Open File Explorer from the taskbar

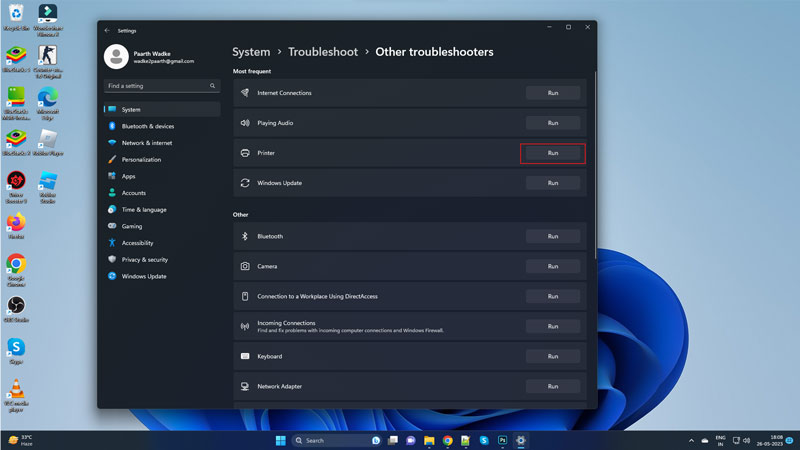pos(429,440)
